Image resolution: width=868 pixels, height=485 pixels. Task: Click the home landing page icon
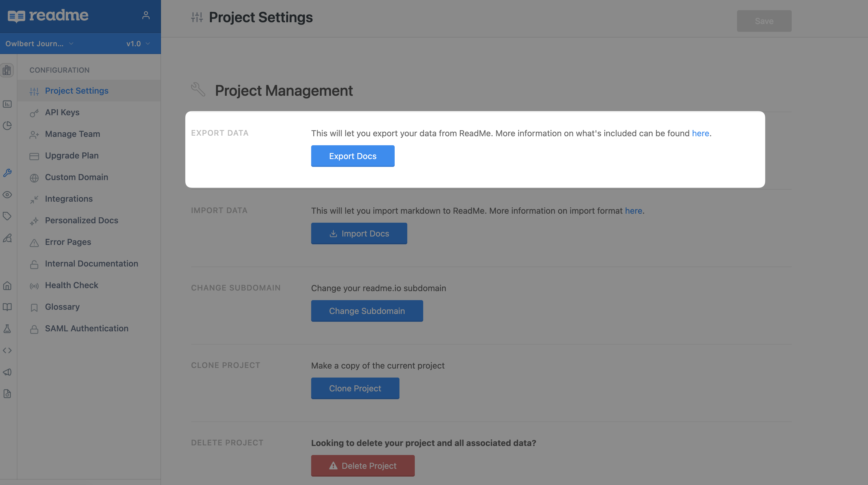(x=8, y=286)
